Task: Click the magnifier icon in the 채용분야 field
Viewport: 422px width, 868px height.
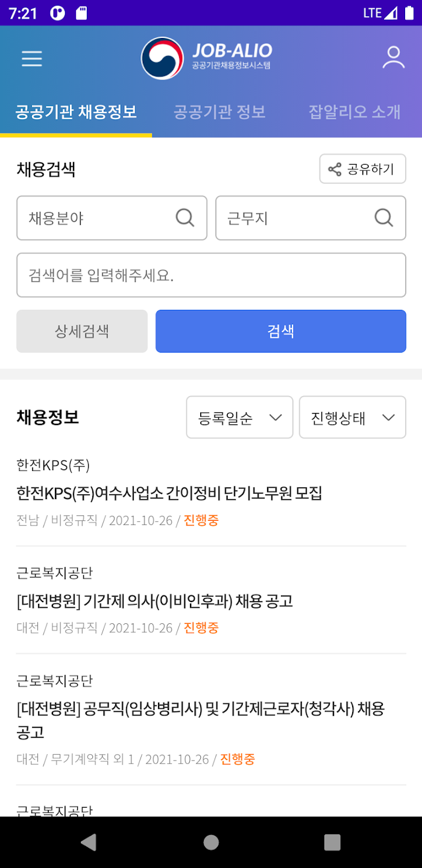Action: tap(184, 218)
